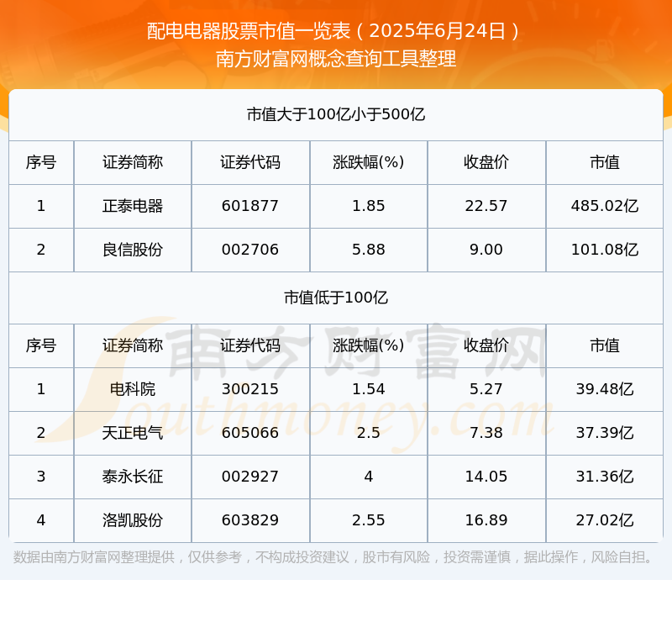The height and width of the screenshot is (622, 672).
Task: Click the section heading 市值大于100亿小于500亿
Action: pos(335,114)
